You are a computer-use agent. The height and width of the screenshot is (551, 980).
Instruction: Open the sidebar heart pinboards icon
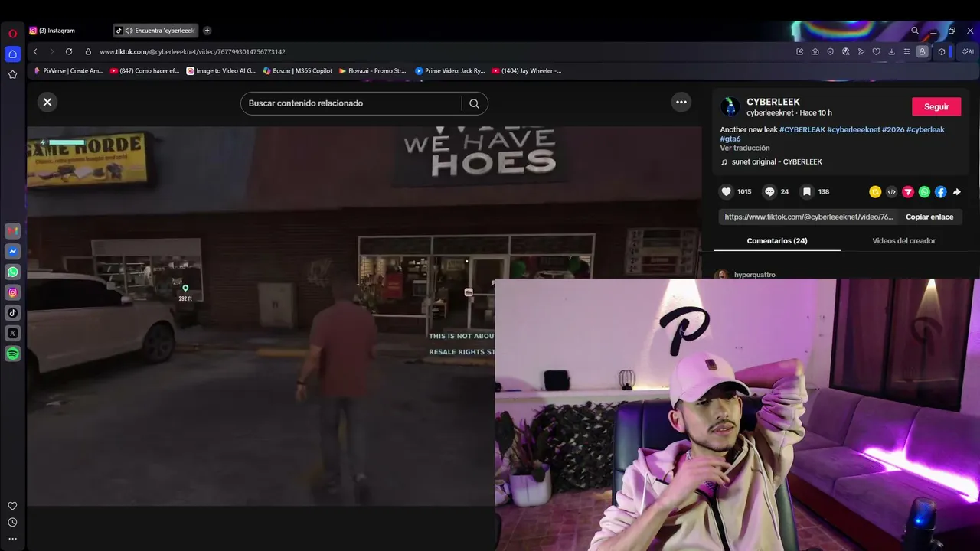12,506
